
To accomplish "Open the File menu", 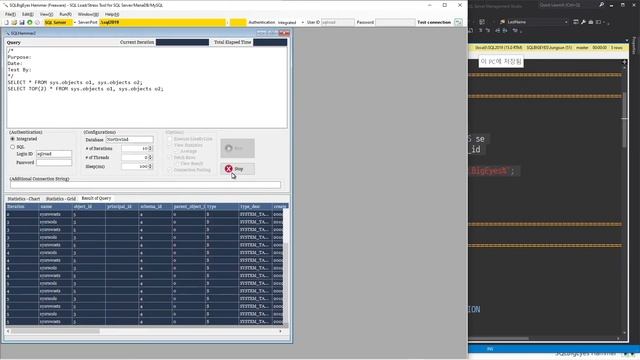I will pyautogui.click(x=10, y=14).
